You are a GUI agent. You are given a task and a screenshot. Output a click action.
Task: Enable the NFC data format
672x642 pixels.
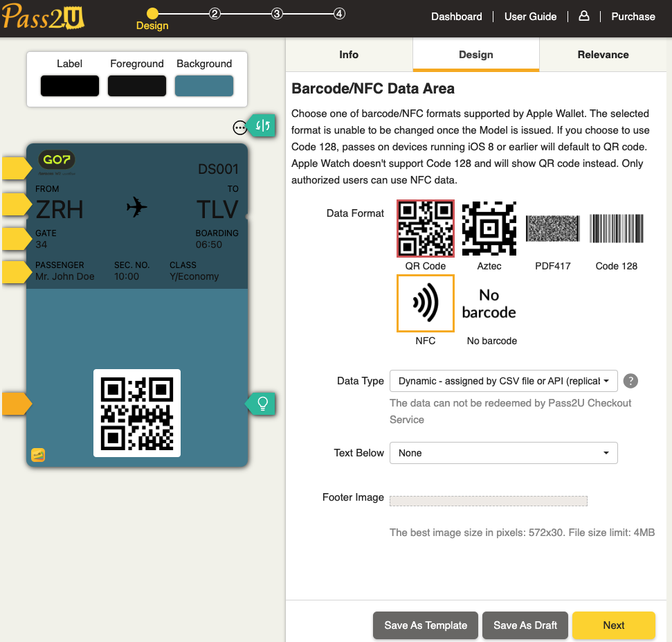pyautogui.click(x=425, y=303)
